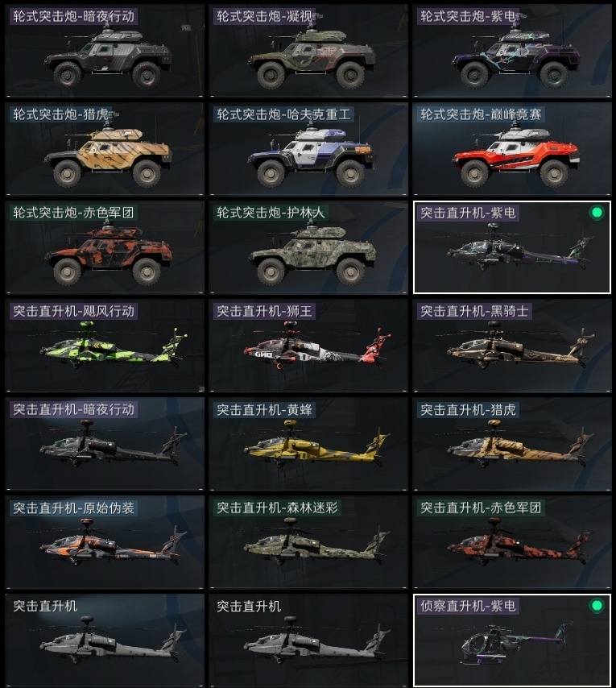Select the first default 突击直升机 skin

[105, 640]
